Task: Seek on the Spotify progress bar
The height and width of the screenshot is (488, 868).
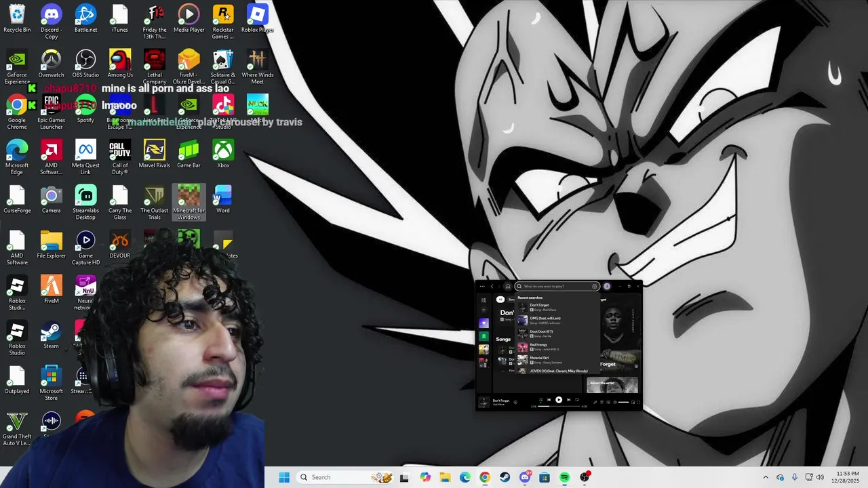Action: coord(559,406)
